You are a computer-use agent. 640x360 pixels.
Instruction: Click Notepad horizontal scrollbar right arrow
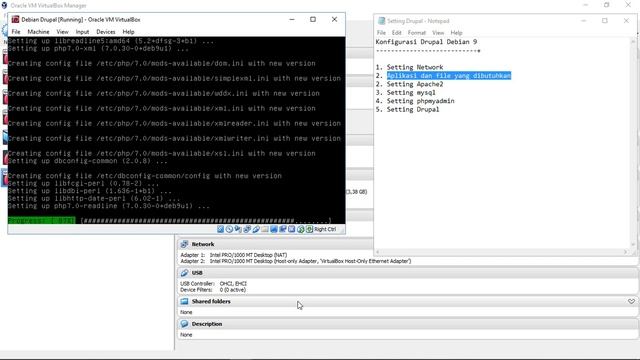click(625, 252)
